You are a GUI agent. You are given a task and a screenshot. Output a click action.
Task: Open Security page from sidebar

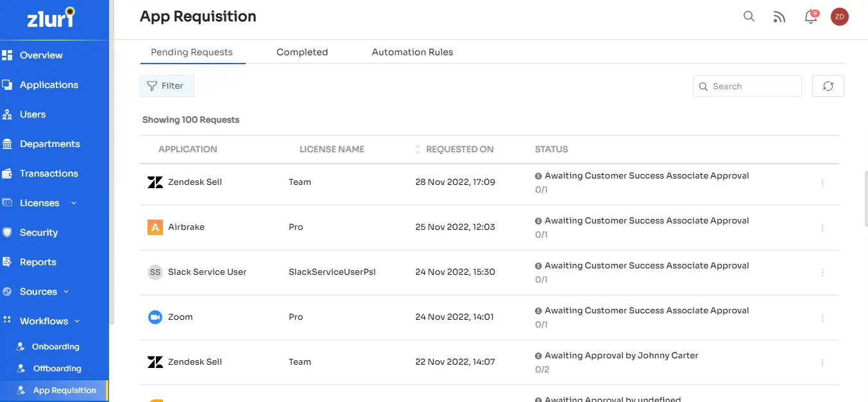pyautogui.click(x=38, y=232)
